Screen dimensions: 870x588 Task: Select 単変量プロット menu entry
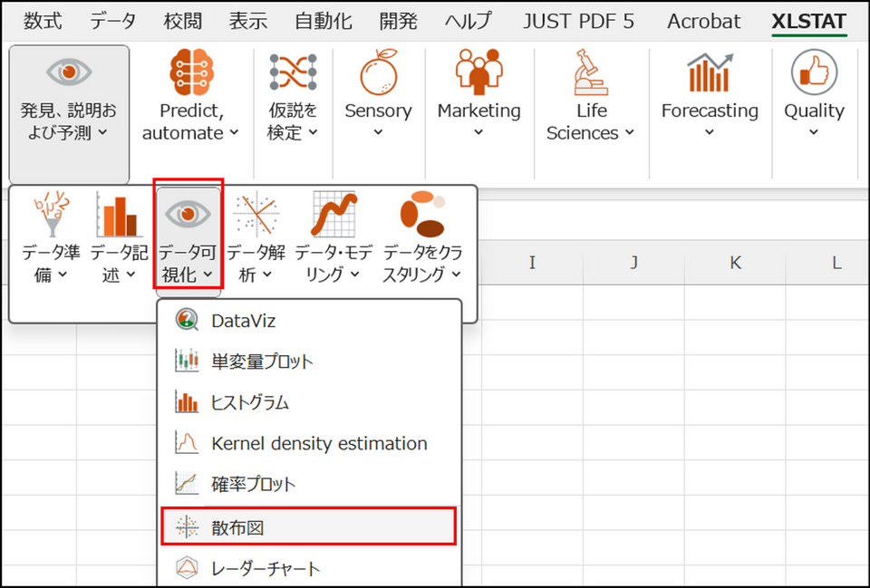pos(309,361)
